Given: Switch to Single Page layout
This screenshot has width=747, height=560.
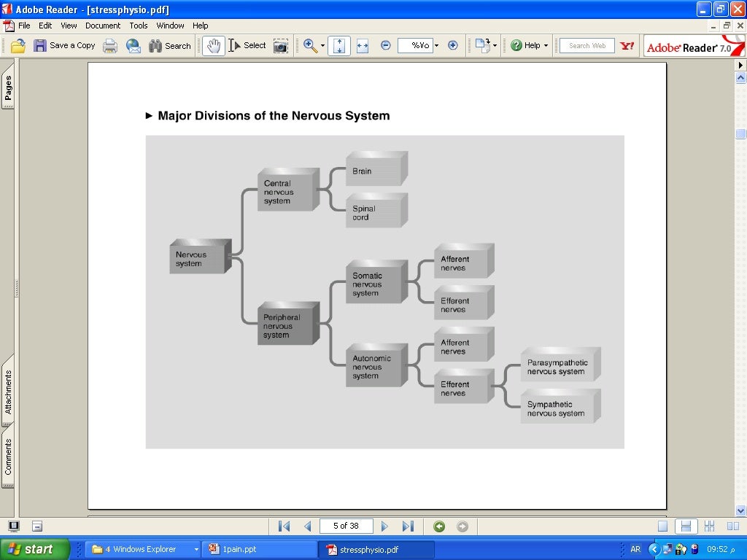Looking at the screenshot, I should tap(662, 526).
